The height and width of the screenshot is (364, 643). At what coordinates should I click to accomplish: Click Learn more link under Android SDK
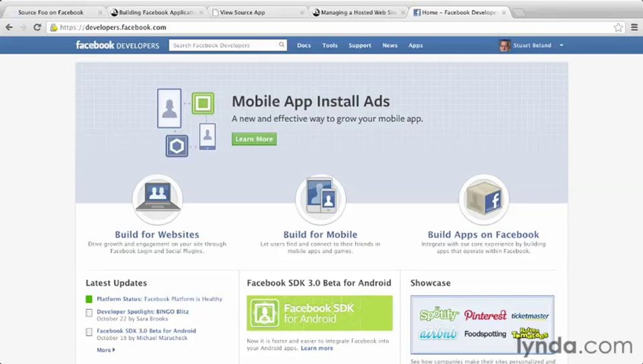317,348
